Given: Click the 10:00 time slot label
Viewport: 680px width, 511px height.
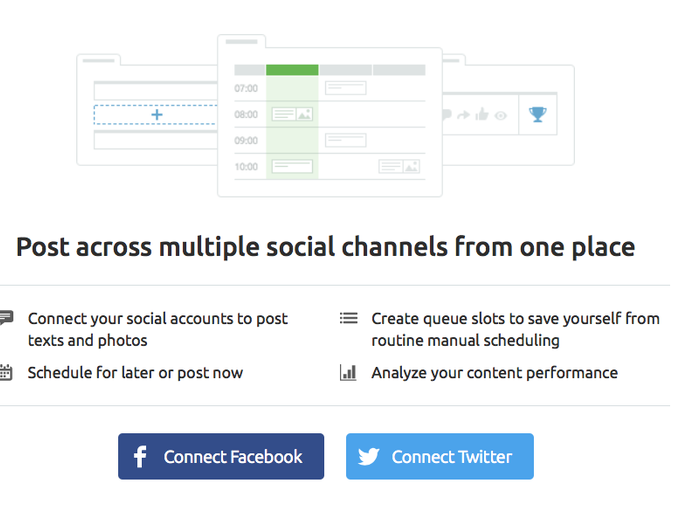Looking at the screenshot, I should 246,166.
